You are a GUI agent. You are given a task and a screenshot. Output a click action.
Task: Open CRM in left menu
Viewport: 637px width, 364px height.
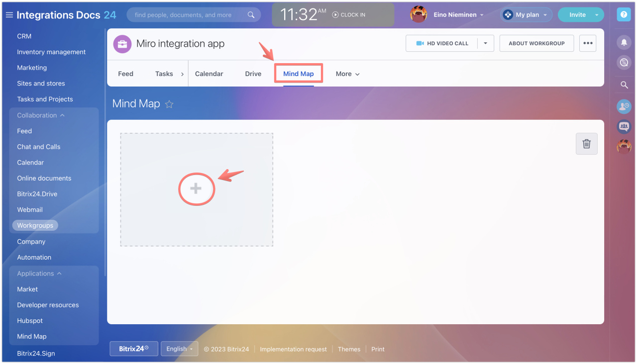(24, 36)
